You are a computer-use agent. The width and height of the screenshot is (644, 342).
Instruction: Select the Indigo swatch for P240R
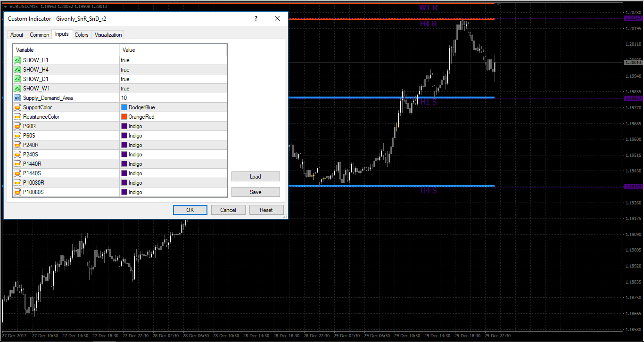(124, 145)
